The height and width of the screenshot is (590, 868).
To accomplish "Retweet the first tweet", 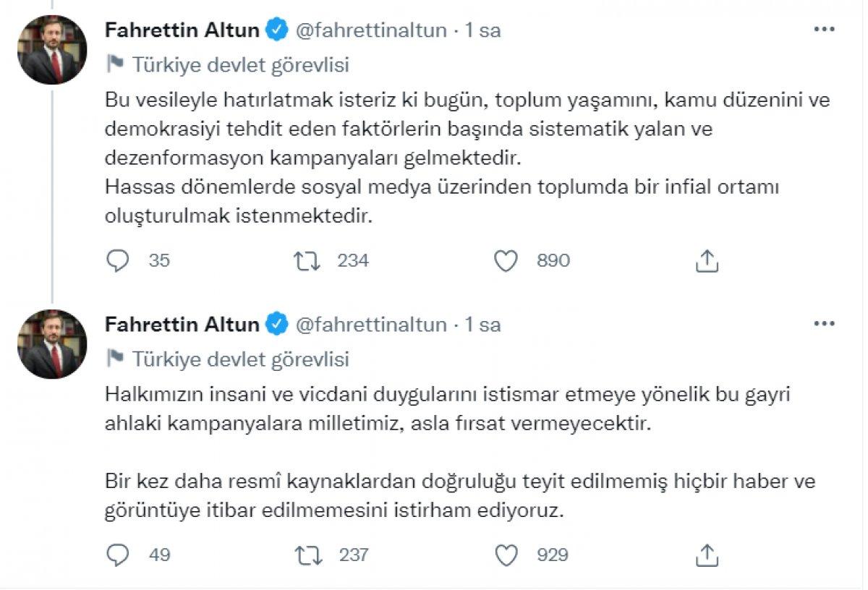I will (307, 261).
